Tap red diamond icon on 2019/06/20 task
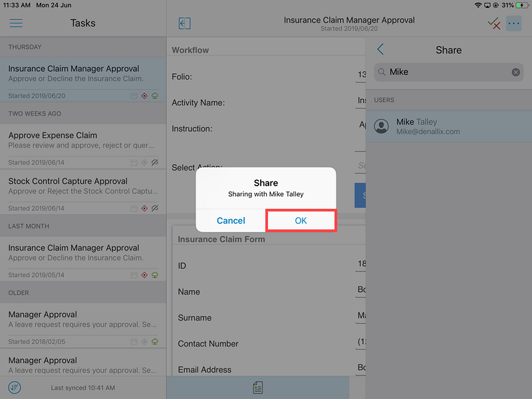Image resolution: width=532 pixels, height=399 pixels. 144,96
